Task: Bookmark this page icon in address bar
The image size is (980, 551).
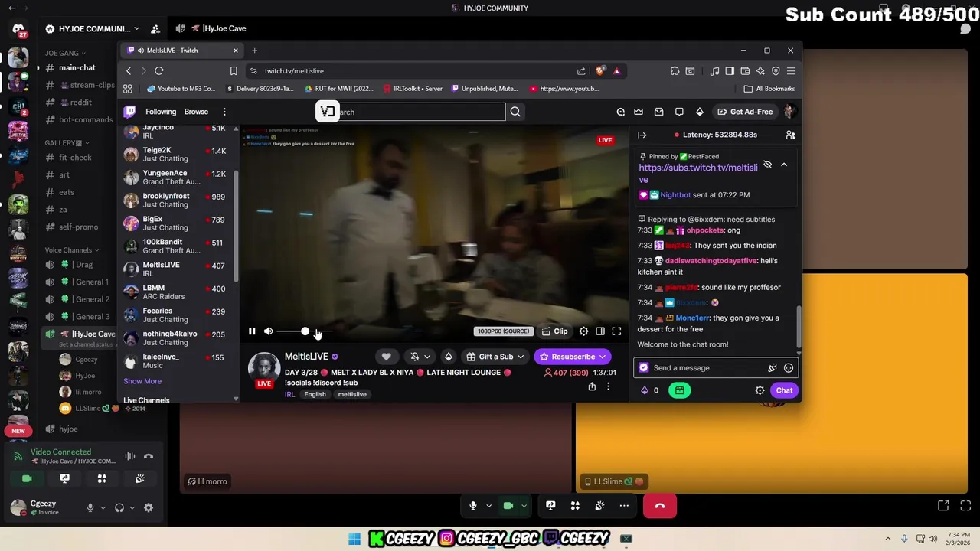Action: click(234, 70)
